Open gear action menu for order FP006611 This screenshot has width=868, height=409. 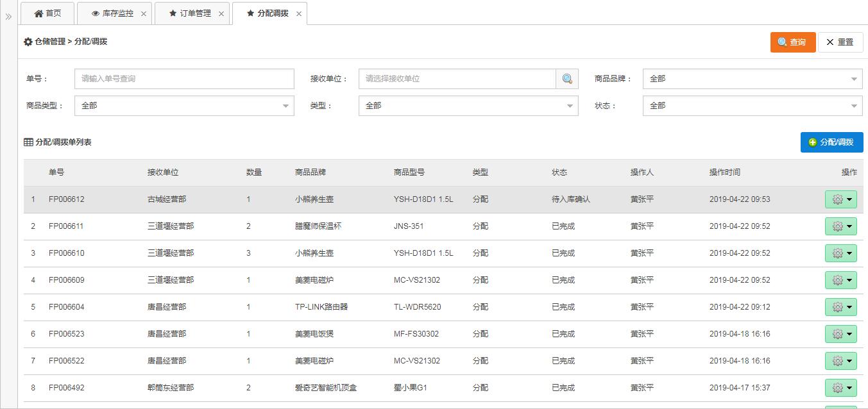(840, 226)
